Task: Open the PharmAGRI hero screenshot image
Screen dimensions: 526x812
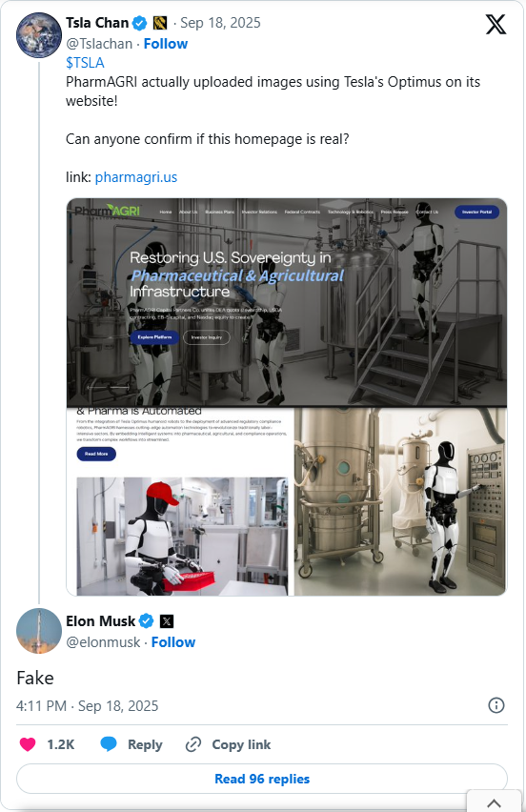Action: (x=287, y=302)
